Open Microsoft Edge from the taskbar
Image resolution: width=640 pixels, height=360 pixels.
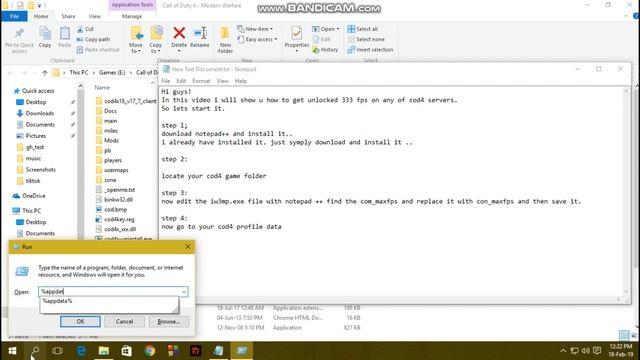coord(81,351)
